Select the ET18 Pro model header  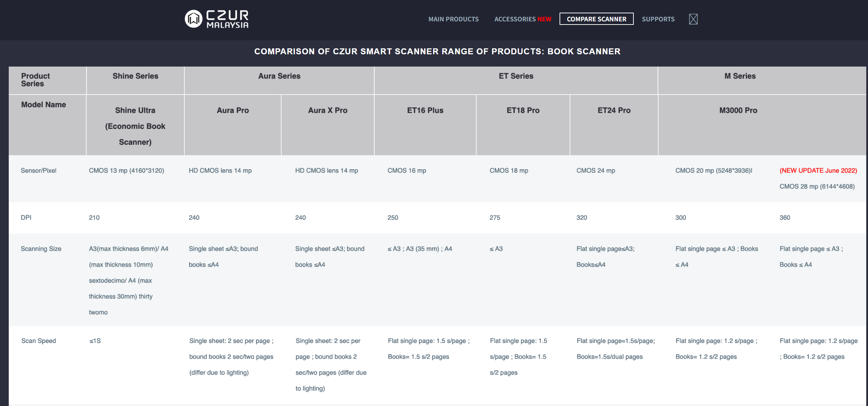tap(523, 110)
